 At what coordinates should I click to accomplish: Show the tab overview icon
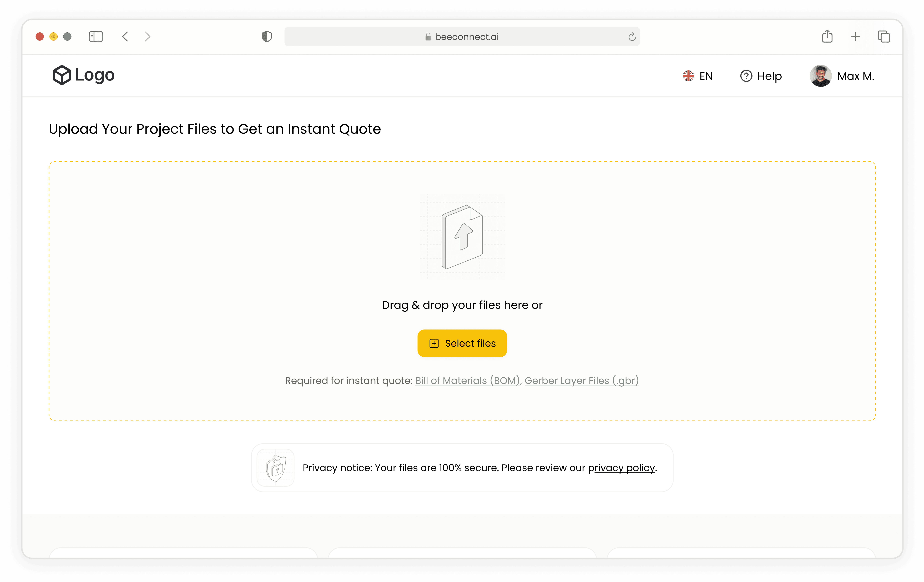tap(884, 36)
